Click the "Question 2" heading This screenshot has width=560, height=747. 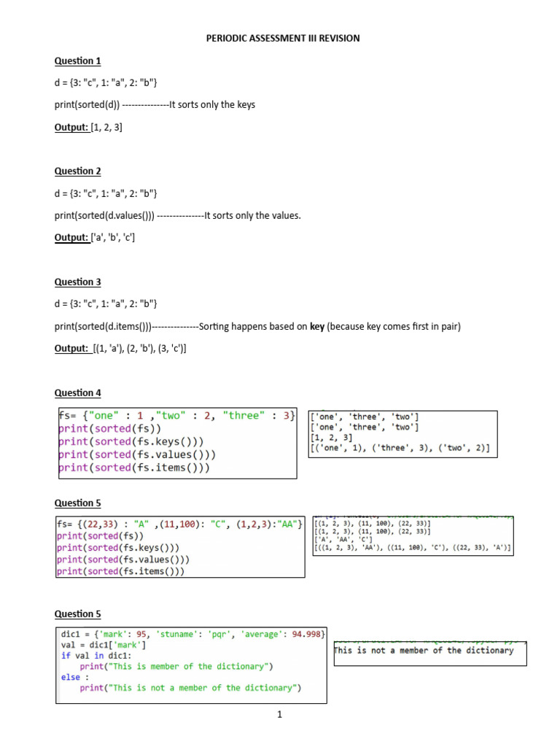[77, 171]
